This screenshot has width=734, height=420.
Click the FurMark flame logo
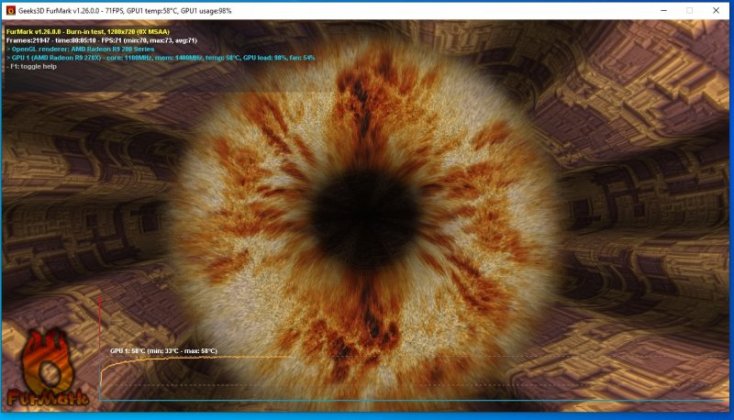47,367
